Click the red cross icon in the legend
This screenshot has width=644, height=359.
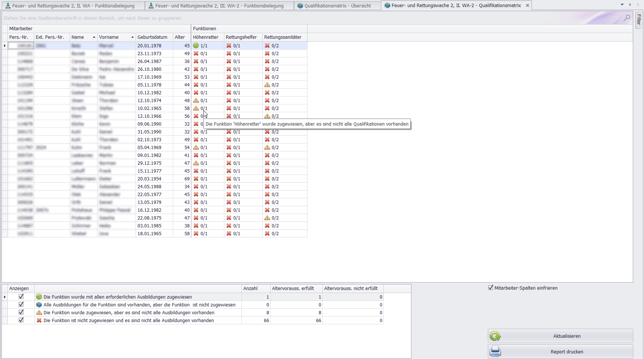coord(39,320)
